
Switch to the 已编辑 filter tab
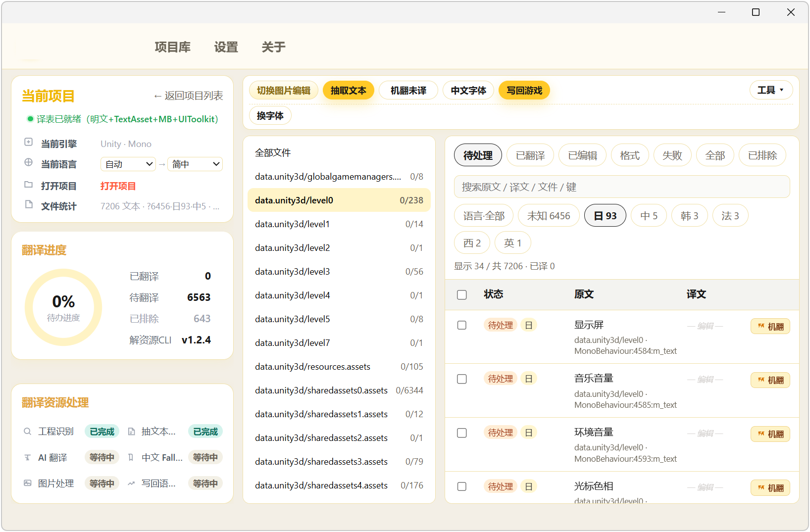583,155
